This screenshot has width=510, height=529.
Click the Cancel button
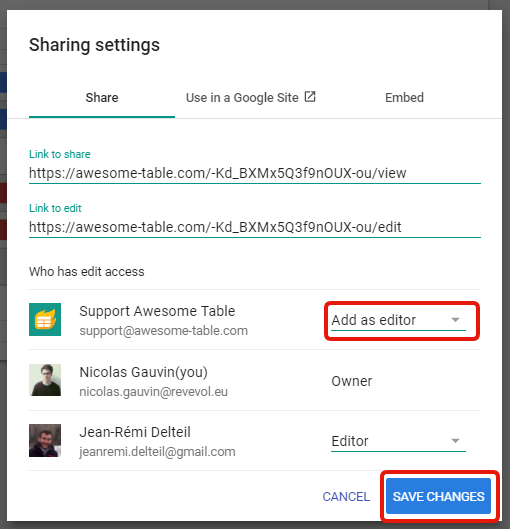(346, 497)
